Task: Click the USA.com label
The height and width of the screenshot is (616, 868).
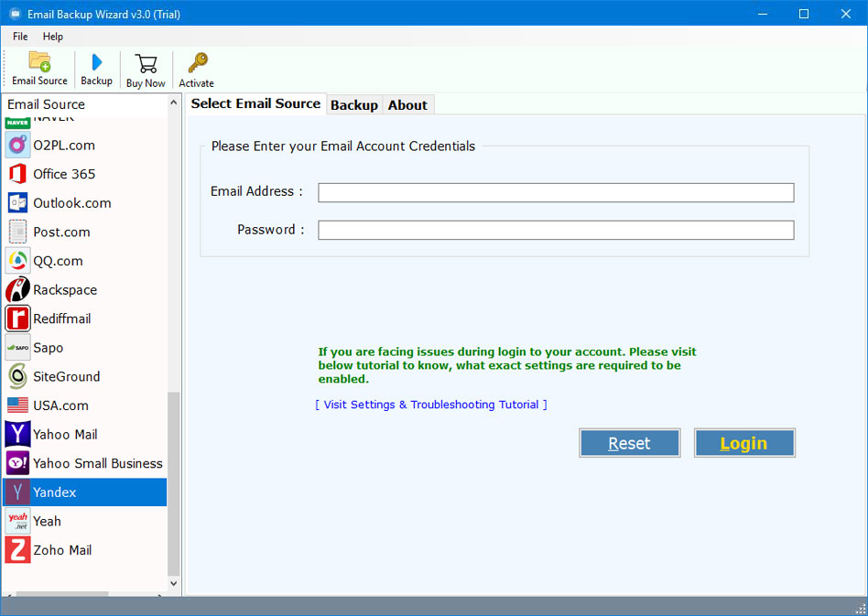Action: tap(61, 405)
